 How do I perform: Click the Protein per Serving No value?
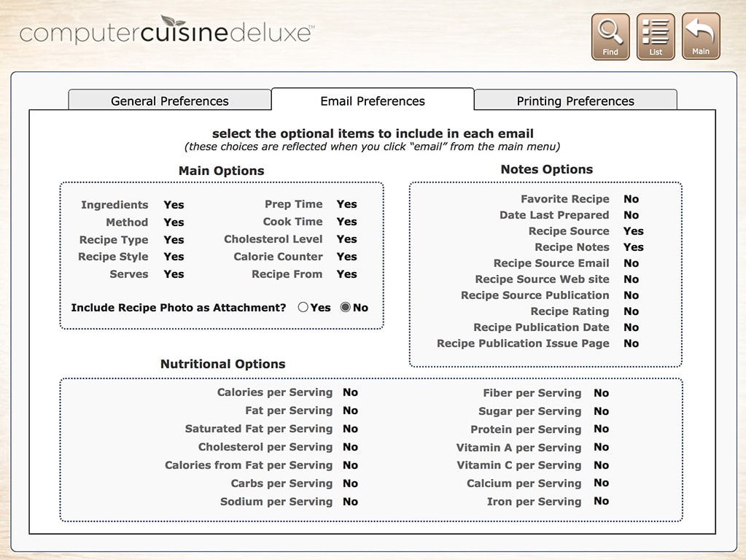[x=601, y=429]
